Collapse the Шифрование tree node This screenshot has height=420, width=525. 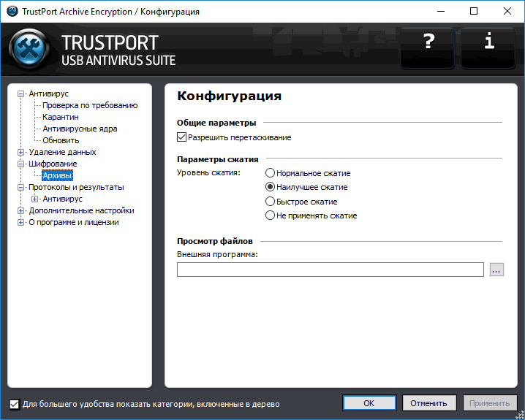tap(20, 164)
